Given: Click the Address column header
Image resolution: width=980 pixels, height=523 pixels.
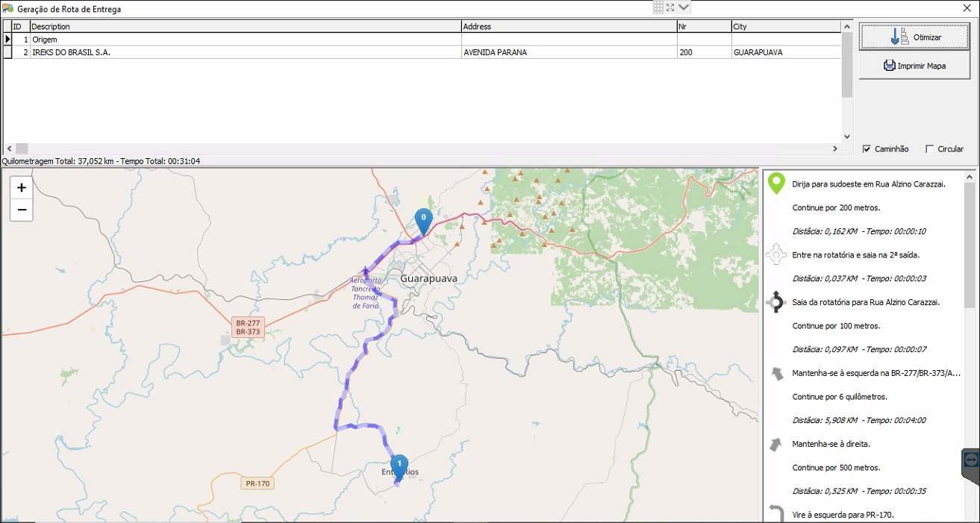Looking at the screenshot, I should click(569, 26).
